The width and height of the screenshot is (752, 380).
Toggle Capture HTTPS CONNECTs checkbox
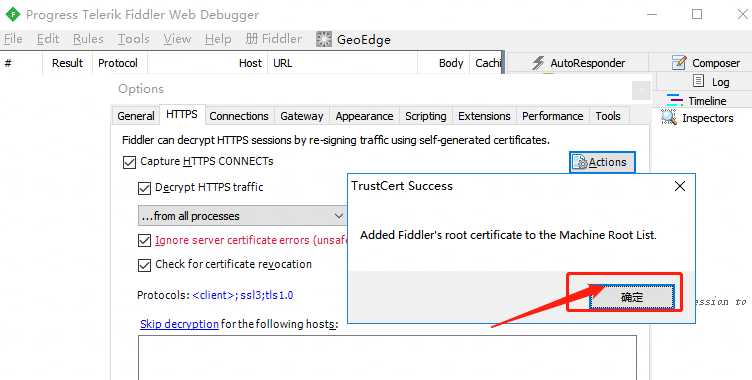click(129, 162)
